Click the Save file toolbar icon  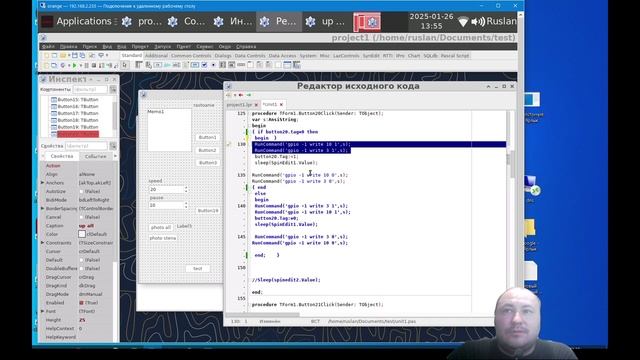tap(75, 55)
